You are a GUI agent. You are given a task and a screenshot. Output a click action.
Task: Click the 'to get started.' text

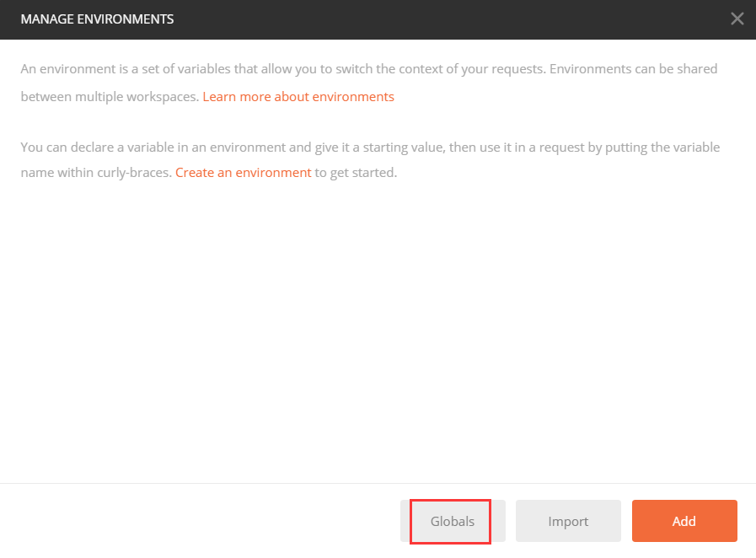[x=356, y=172]
